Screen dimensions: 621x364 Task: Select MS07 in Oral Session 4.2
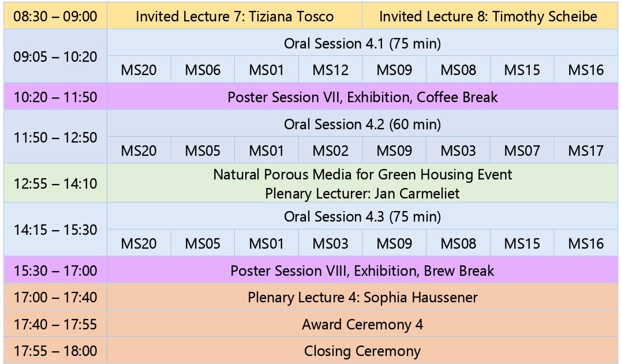pyautogui.click(x=522, y=151)
